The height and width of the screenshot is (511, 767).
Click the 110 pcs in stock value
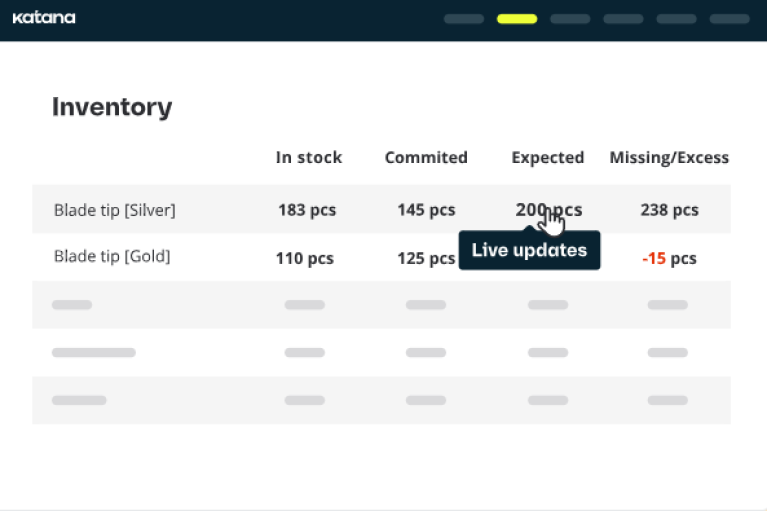pos(304,258)
